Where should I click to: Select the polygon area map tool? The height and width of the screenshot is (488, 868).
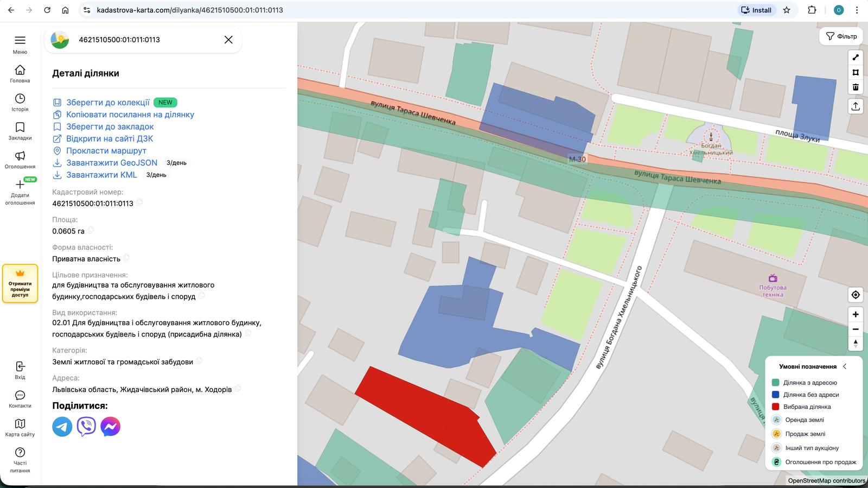856,72
